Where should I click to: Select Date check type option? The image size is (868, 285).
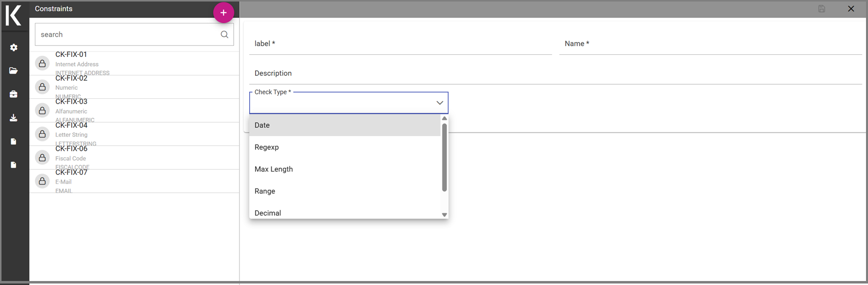(345, 125)
